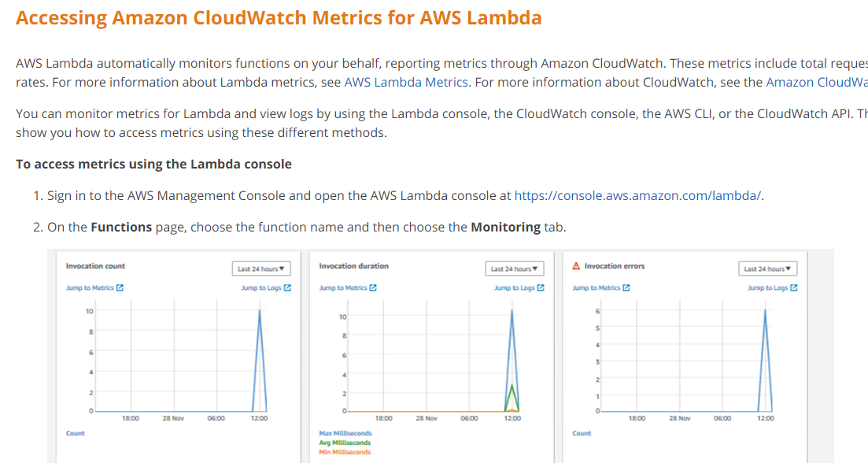
Task: Click external-link icon beside Invocation count Jump to Metrics
Action: point(120,288)
